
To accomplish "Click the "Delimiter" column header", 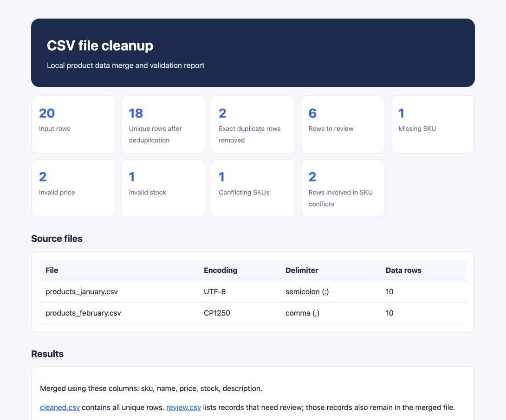I will 302,270.
